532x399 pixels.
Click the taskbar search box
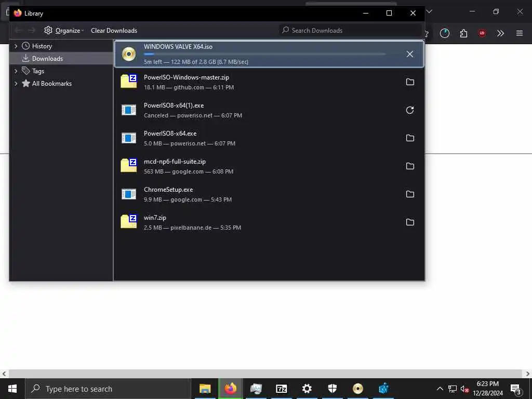click(x=108, y=389)
